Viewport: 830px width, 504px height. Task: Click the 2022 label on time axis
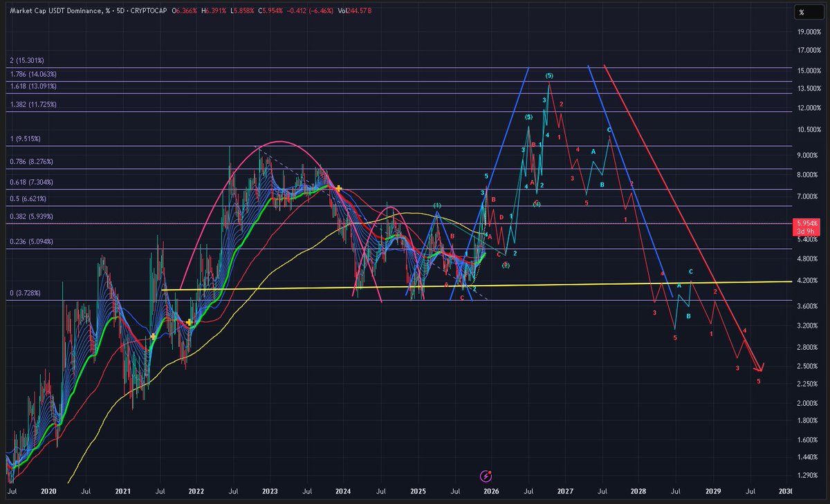(x=196, y=491)
